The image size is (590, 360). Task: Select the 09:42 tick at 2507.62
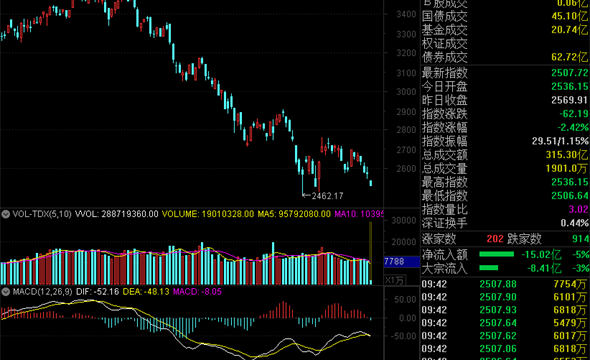[504, 336]
